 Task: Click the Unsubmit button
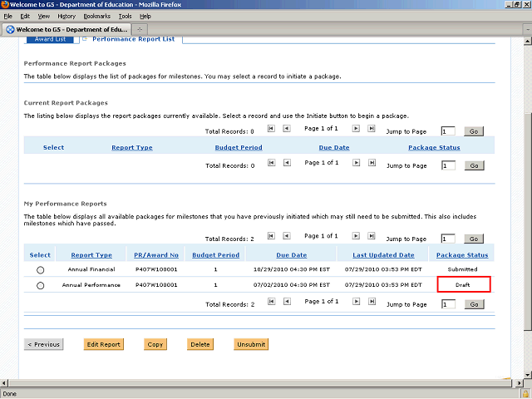250,344
